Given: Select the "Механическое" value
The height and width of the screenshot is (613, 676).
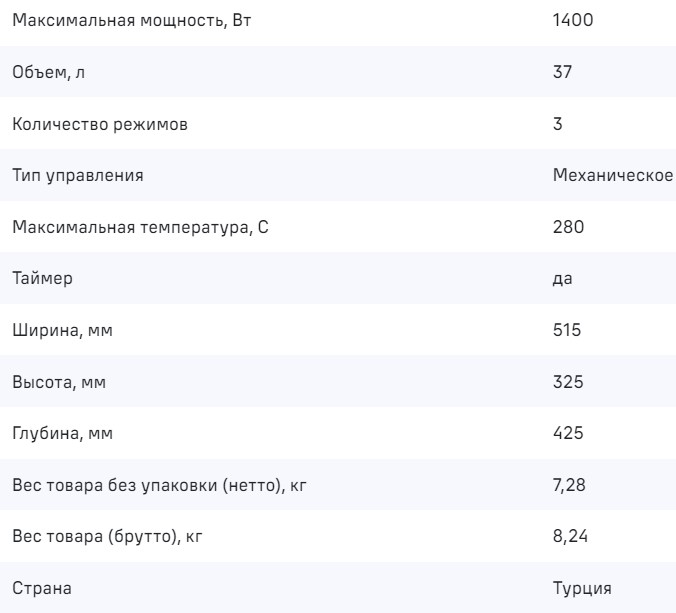Looking at the screenshot, I should (x=612, y=176).
